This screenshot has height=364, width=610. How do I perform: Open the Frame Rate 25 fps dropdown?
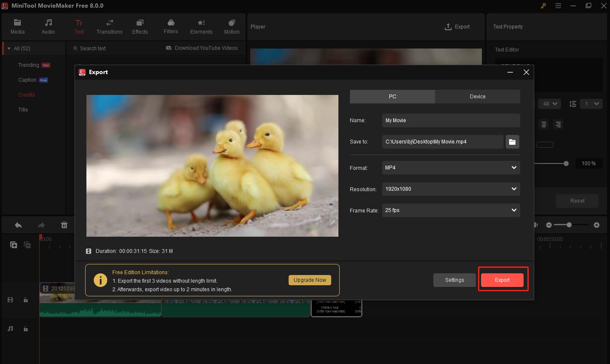[x=451, y=210]
